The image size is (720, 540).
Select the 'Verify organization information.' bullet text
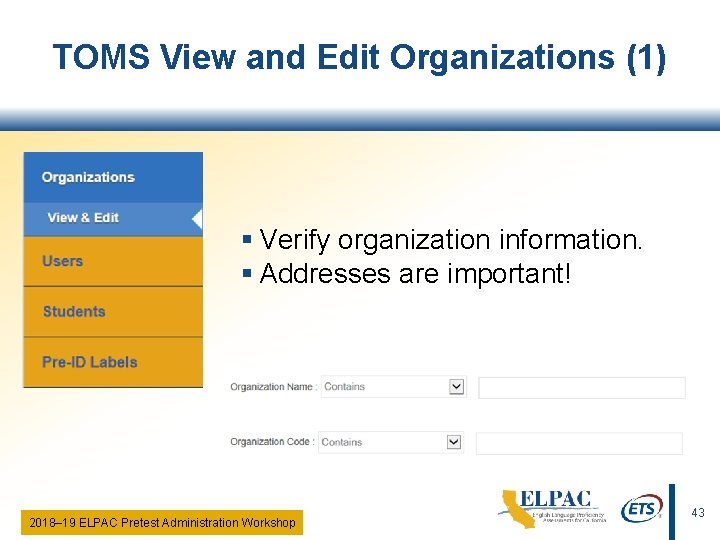(x=451, y=240)
